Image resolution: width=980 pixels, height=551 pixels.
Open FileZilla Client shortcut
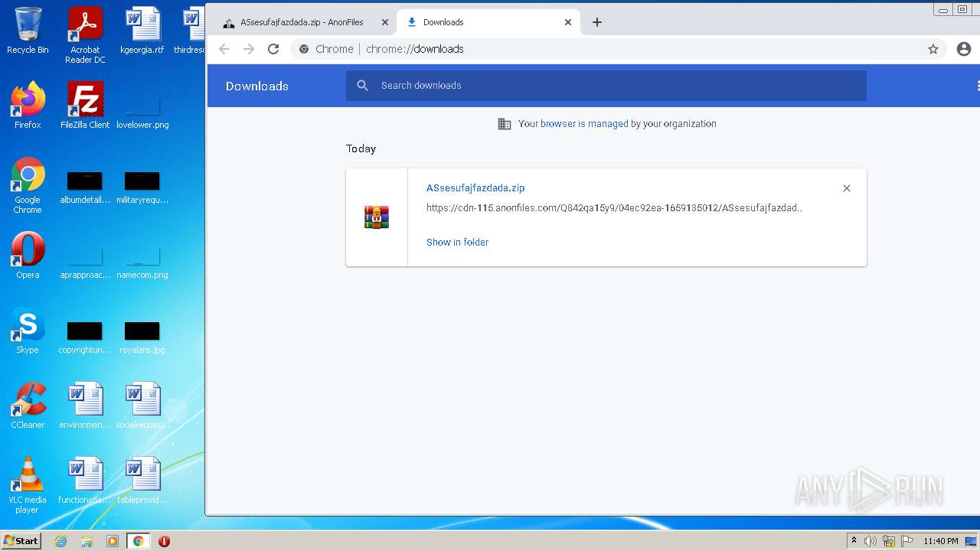click(x=85, y=105)
